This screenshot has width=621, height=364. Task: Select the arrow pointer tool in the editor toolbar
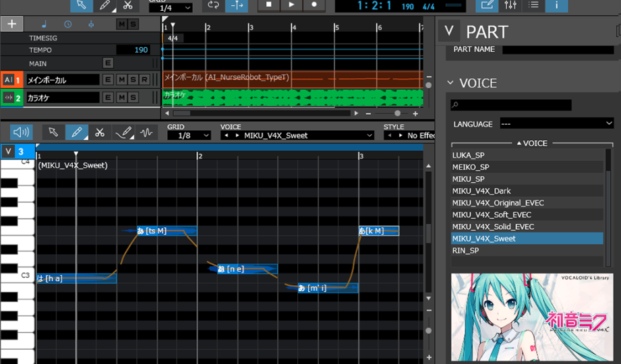pyautogui.click(x=53, y=132)
